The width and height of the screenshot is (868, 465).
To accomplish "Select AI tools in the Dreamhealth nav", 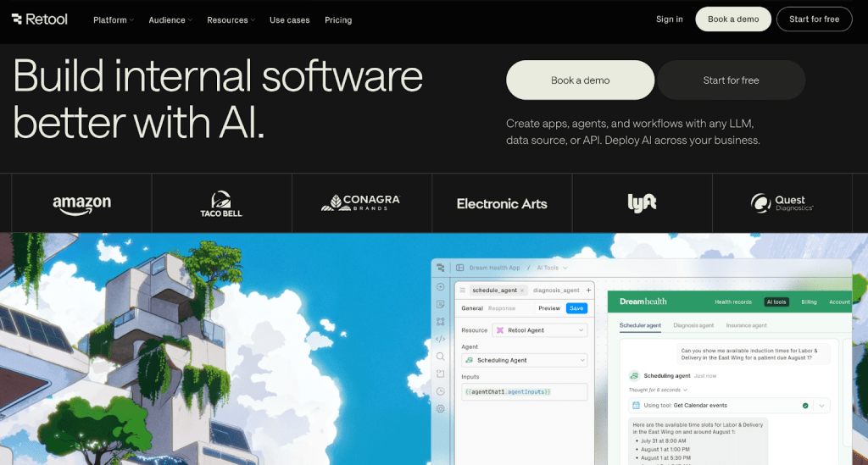I will 776,302.
